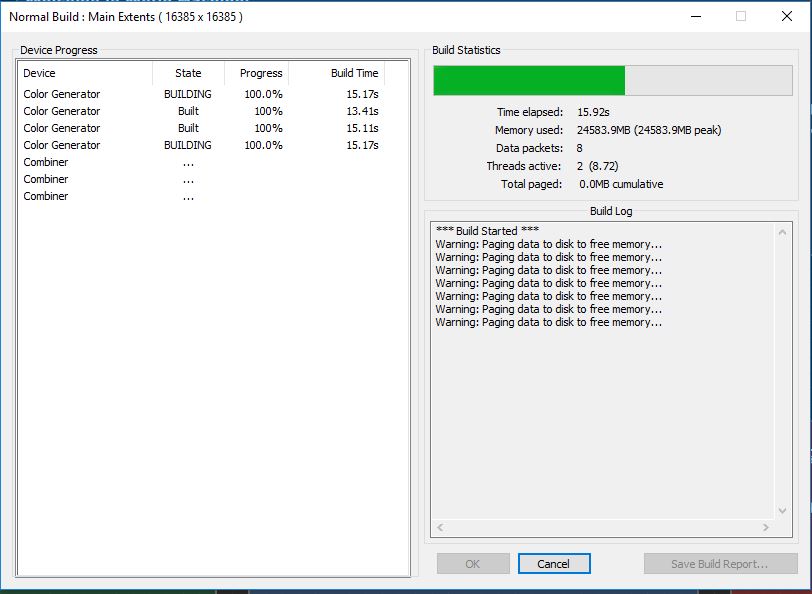
Task: Click Build Log scroll right arrow
Action: (765, 527)
